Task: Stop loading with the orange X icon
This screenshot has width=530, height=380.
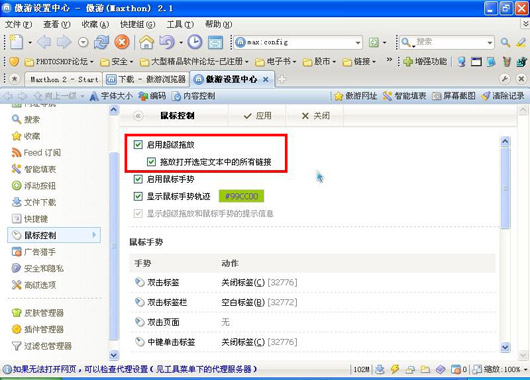Action: click(122, 42)
